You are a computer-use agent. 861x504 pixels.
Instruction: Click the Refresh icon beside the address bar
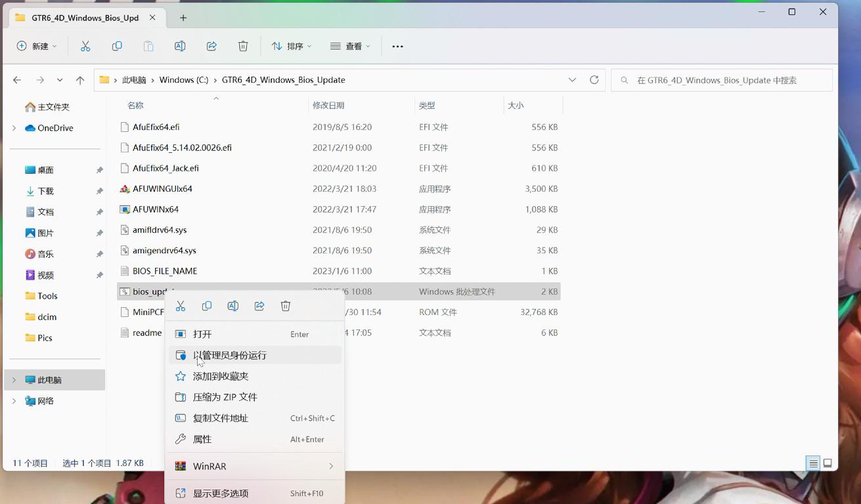coord(594,79)
